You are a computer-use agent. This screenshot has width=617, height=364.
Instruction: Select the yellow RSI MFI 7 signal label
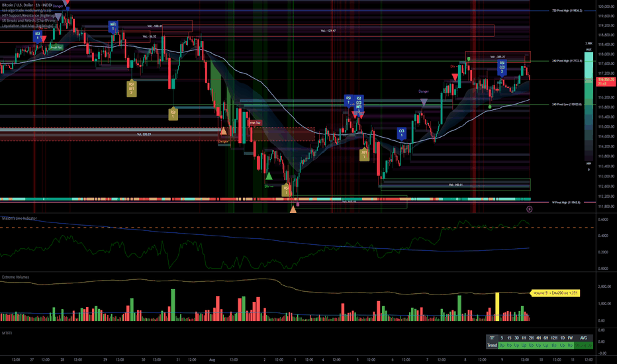click(132, 88)
